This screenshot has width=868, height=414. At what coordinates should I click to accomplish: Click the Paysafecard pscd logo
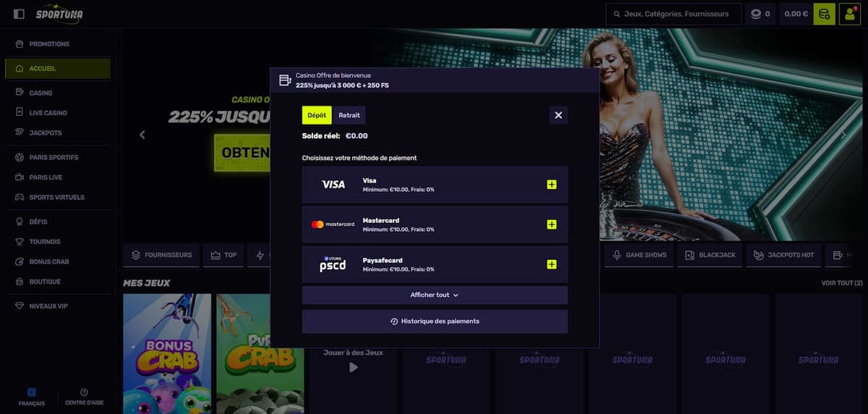(x=333, y=264)
